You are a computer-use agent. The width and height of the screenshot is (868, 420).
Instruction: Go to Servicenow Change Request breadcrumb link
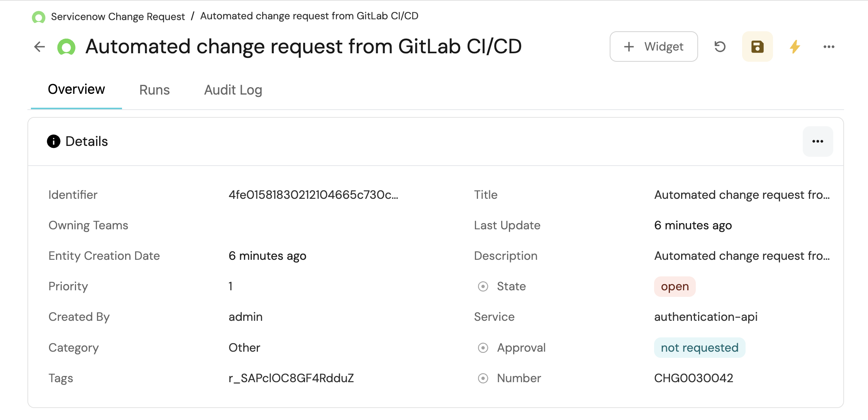pyautogui.click(x=118, y=17)
